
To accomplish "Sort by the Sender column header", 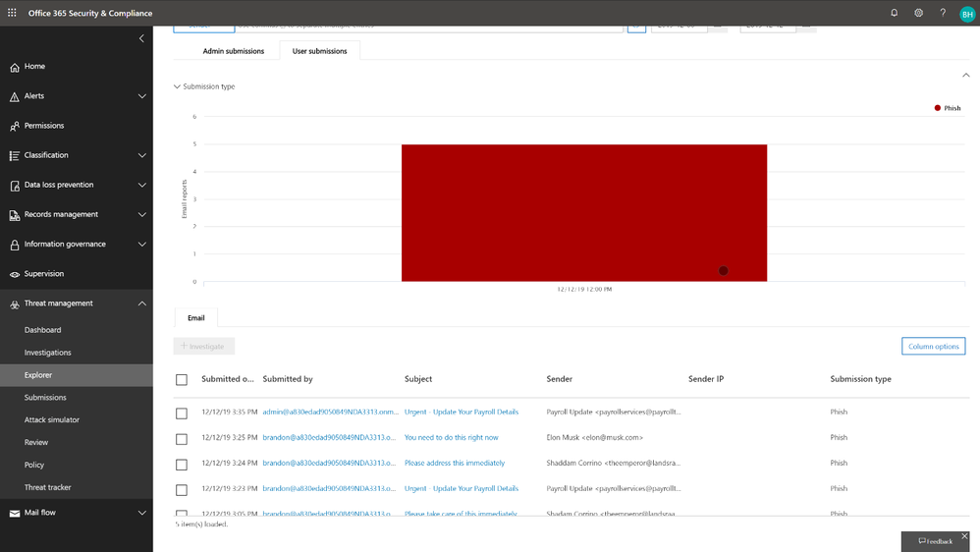I will click(560, 379).
